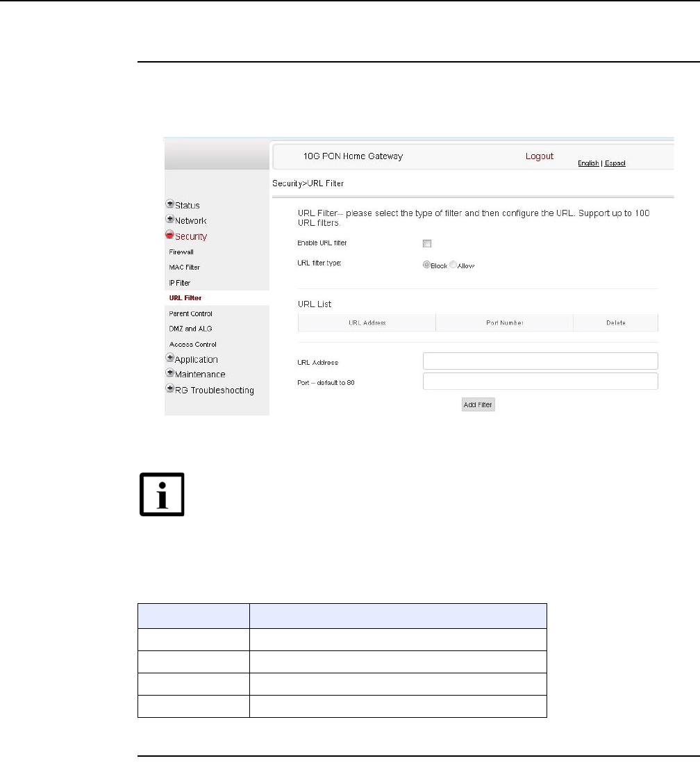Click the RG Troubleshooting menu label
Viewport: 700px width, 763px height.
[215, 391]
